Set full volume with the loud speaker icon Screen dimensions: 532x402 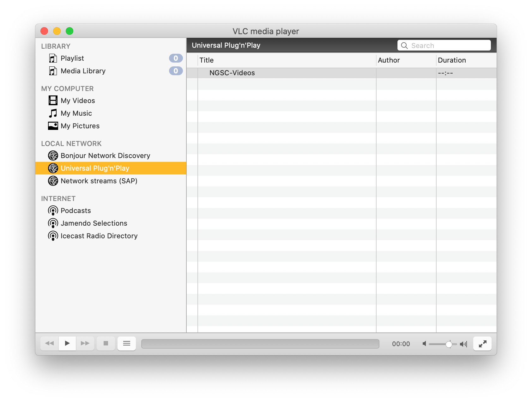pyautogui.click(x=463, y=344)
